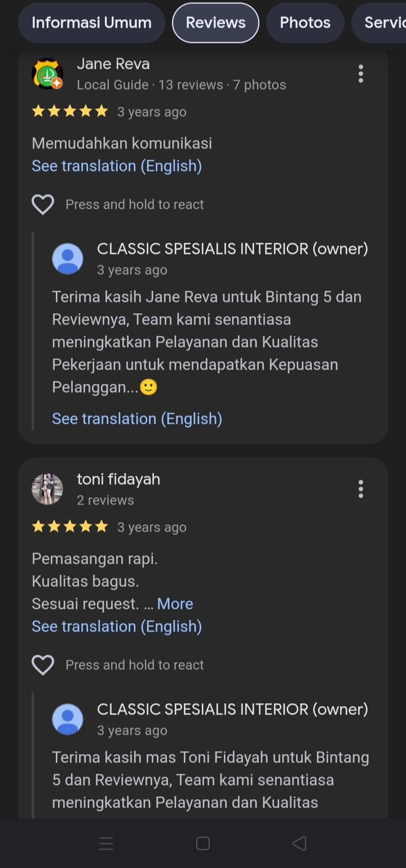Select the Reviews tab
The image size is (406, 868).
(x=215, y=23)
